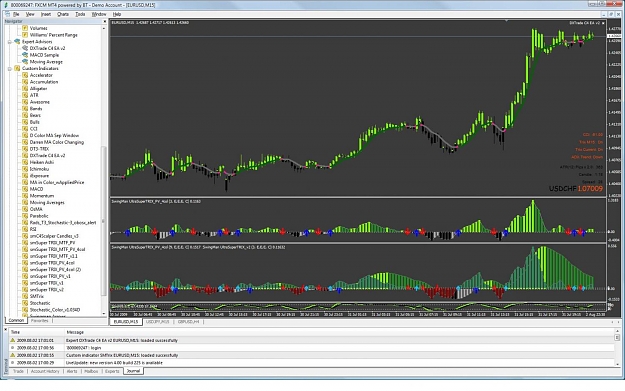The height and width of the screenshot is (391, 625).
Task: Click the Awesome indicator icon
Action: point(25,102)
